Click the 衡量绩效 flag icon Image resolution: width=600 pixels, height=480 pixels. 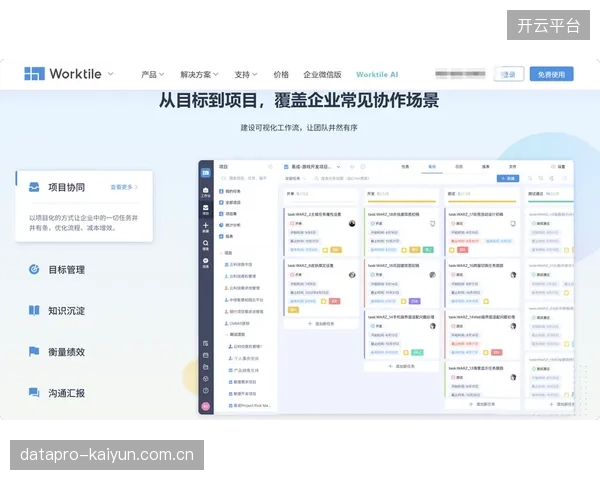click(x=34, y=351)
